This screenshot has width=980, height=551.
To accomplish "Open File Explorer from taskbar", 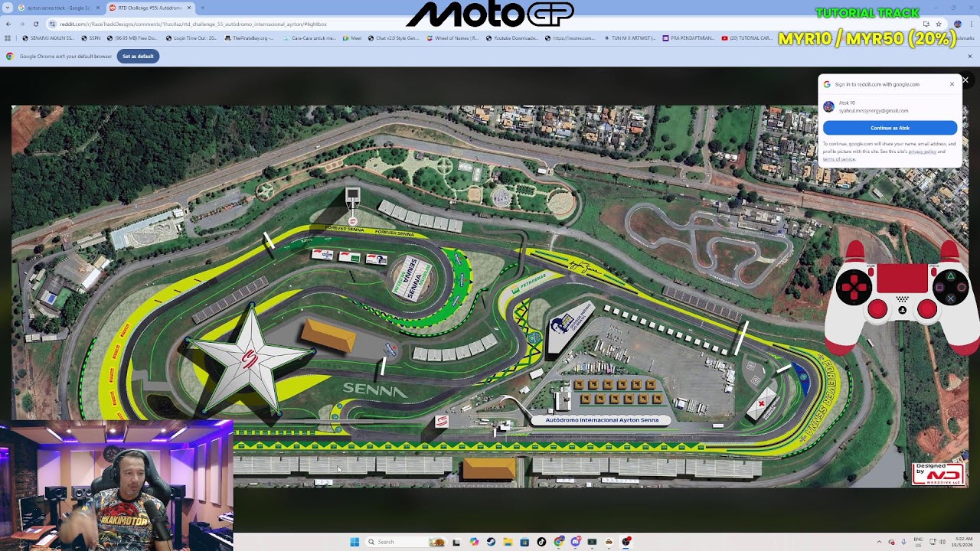I will coord(508,542).
